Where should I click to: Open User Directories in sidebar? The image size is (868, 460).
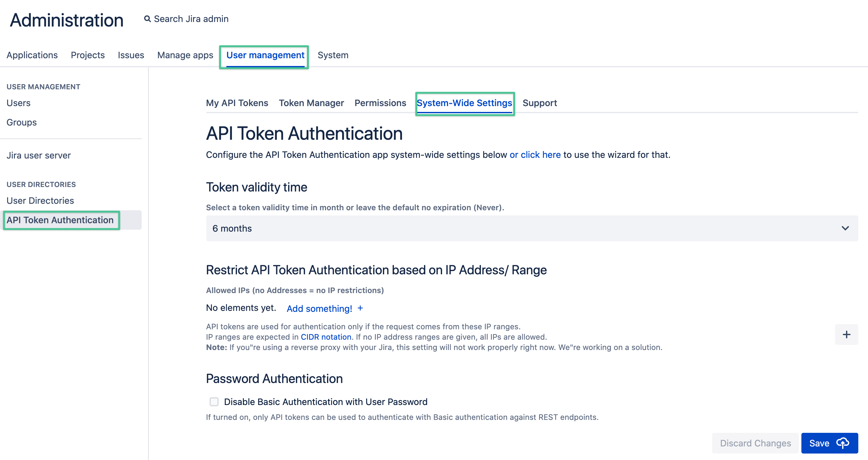(x=40, y=201)
